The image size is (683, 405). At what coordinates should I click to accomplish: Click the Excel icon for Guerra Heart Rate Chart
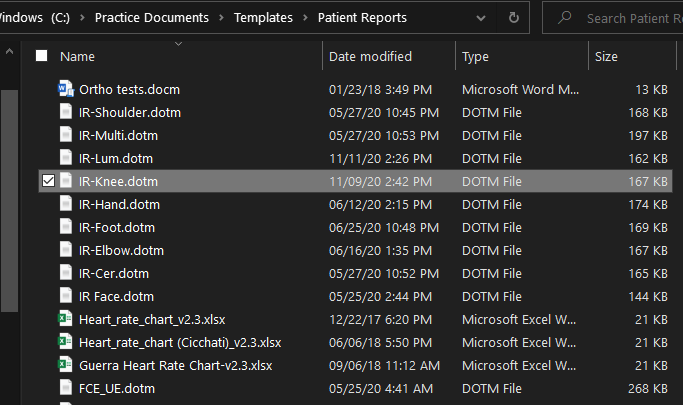(66, 365)
